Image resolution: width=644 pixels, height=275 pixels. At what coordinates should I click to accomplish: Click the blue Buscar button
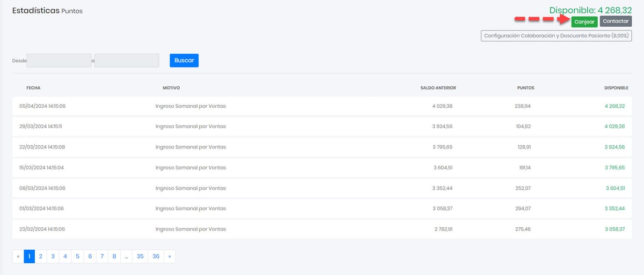click(x=184, y=61)
